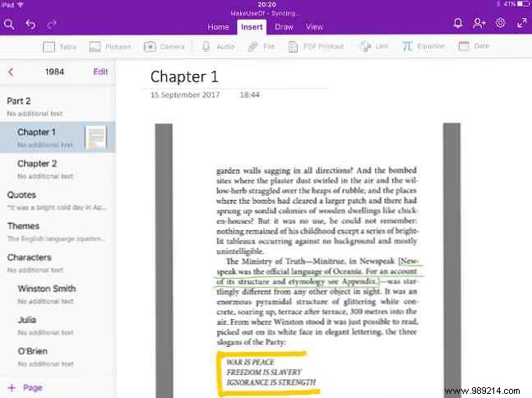Share the notebook via add-person icon

click(x=479, y=23)
